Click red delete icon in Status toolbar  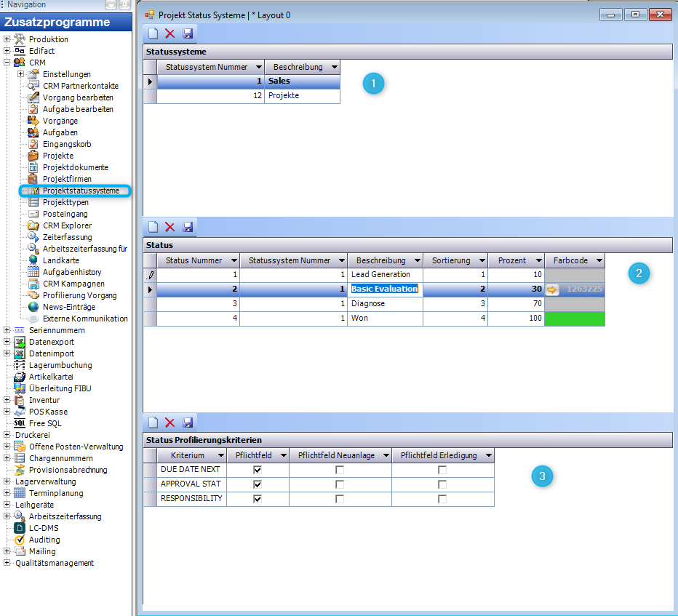170,228
